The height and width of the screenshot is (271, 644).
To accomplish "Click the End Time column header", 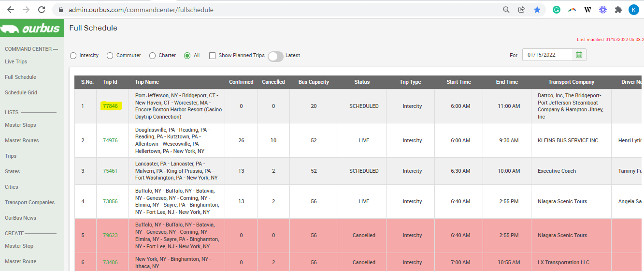I will (x=507, y=82).
